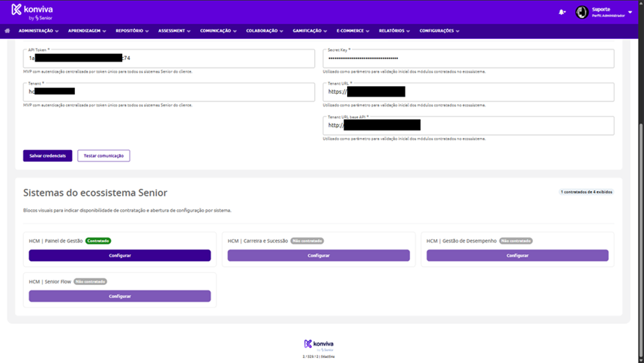The width and height of the screenshot is (644, 363).
Task: Open the Repositório menu
Action: [132, 31]
